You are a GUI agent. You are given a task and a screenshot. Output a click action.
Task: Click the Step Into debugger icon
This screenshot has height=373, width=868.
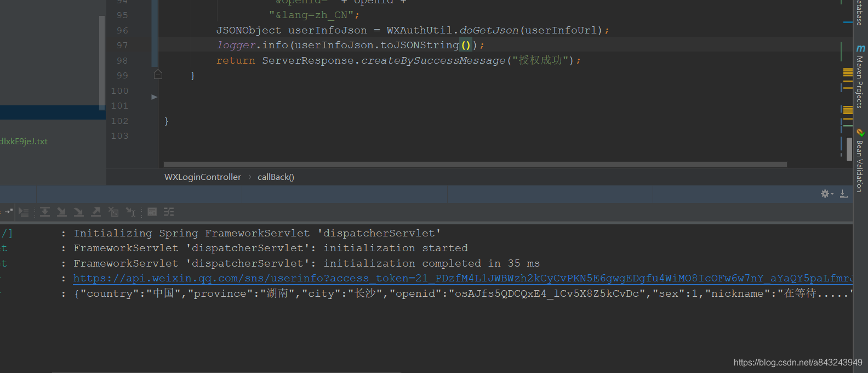tap(62, 212)
